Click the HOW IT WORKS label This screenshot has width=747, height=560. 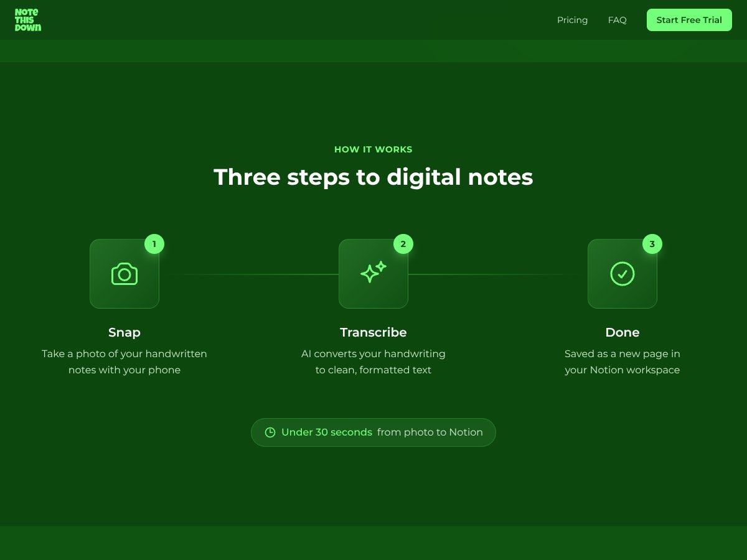click(373, 149)
